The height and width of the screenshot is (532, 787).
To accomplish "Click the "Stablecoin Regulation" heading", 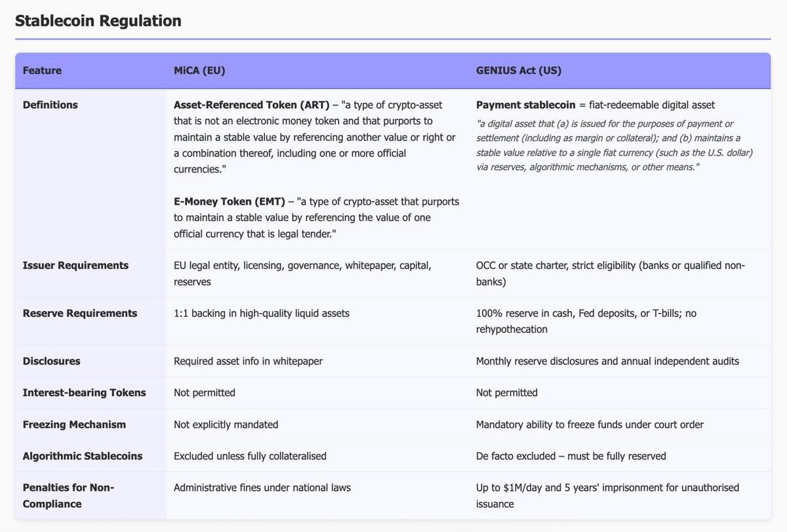I will (x=98, y=21).
